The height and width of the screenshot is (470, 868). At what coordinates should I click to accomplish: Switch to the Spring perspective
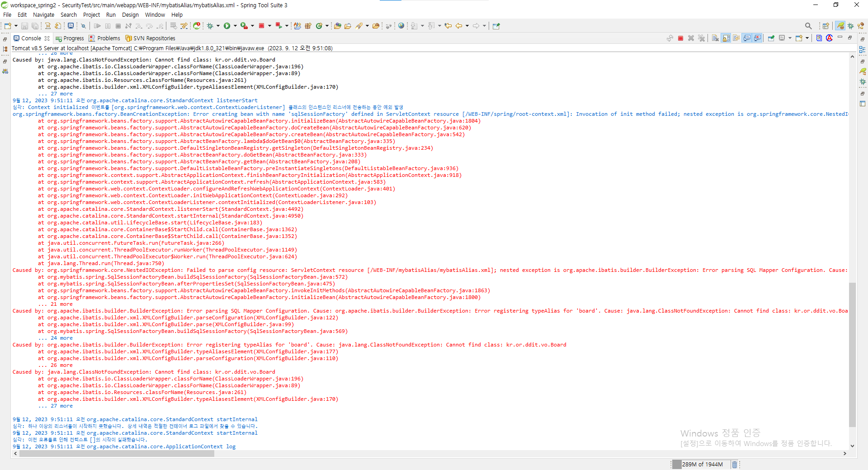(840, 26)
